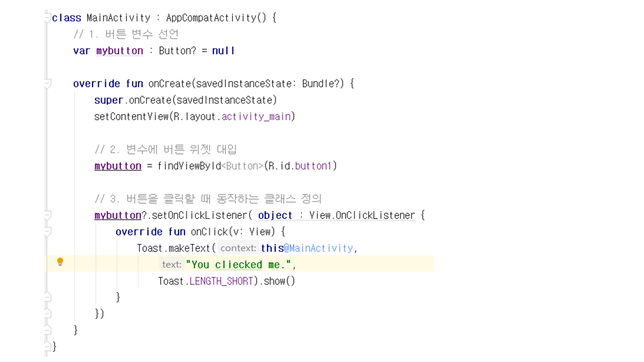This screenshot has height=362, width=644.
Task: Click the object keyword before View.OnClickListener
Action: (275, 215)
